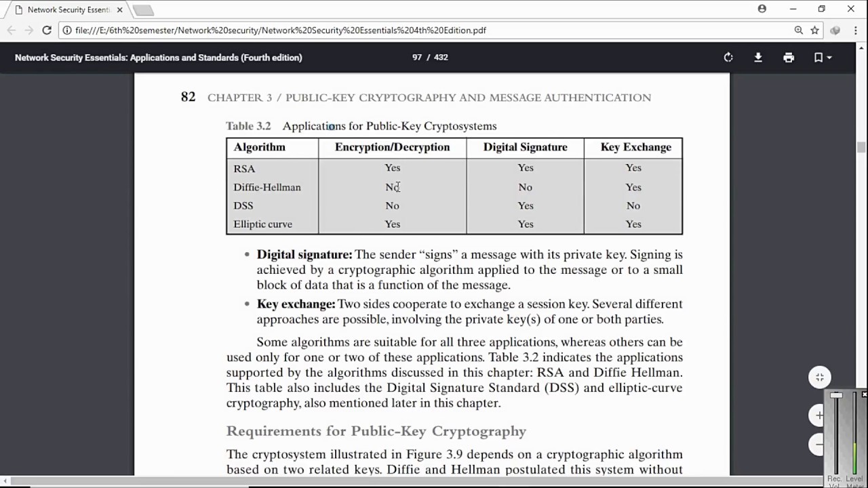Click the Rec. Vol slider handle
This screenshot has width=868, height=488.
click(x=836, y=395)
